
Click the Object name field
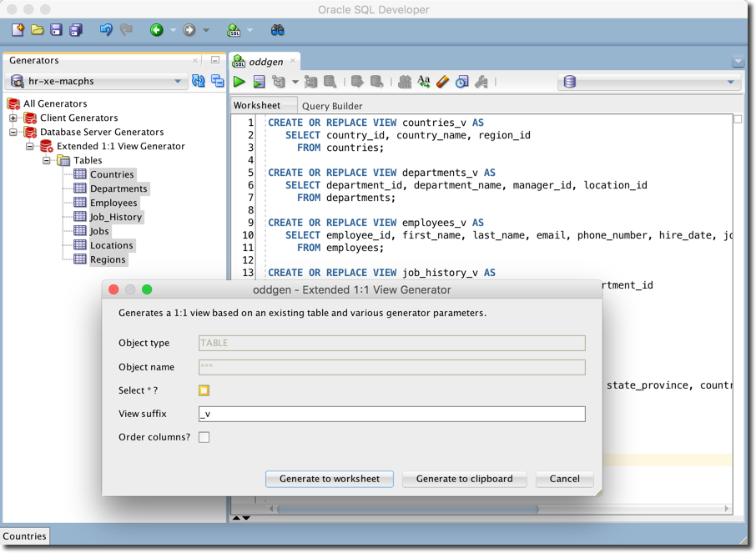[x=392, y=367]
